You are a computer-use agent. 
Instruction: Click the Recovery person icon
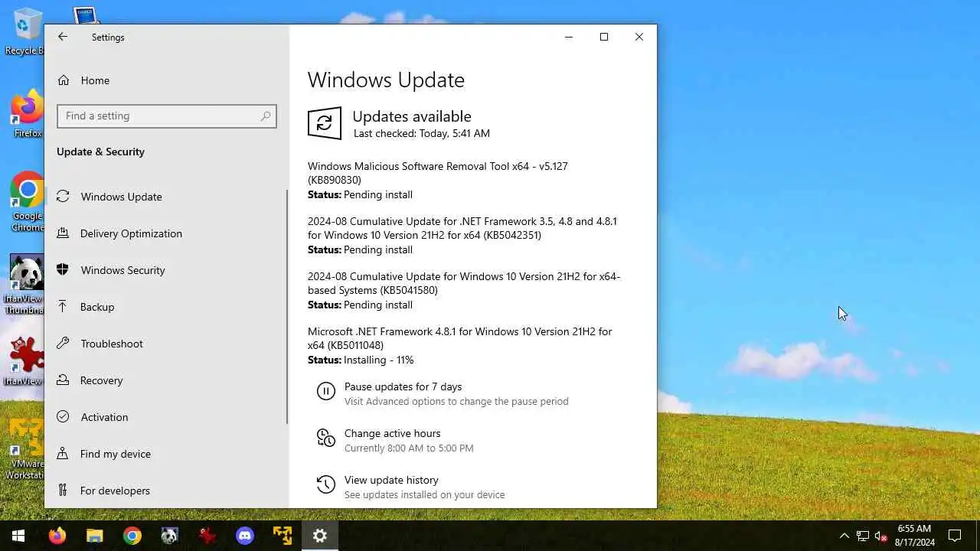coord(64,380)
